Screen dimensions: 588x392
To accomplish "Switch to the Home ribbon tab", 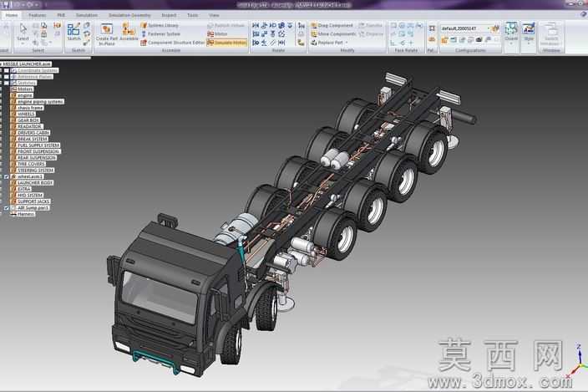I will (x=11, y=15).
